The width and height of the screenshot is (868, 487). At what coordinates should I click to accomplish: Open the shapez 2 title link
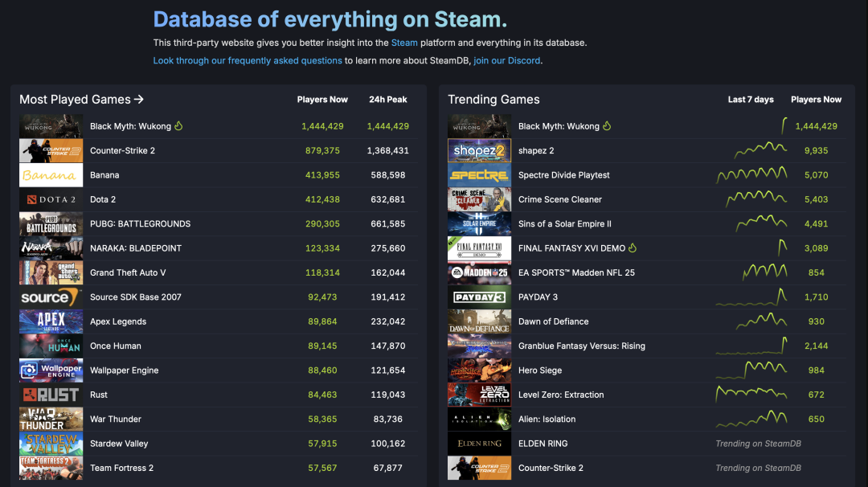tap(536, 150)
